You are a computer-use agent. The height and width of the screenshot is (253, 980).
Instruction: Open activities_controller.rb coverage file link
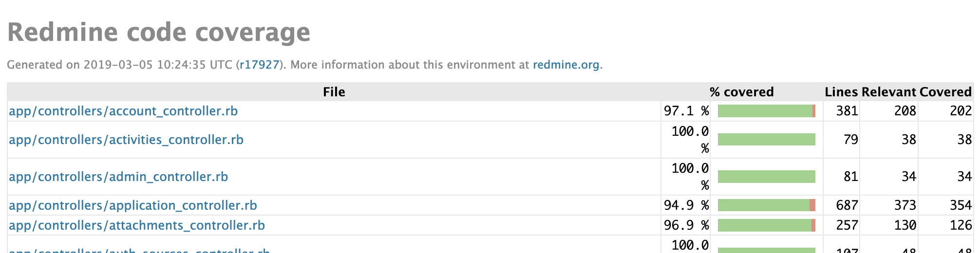click(x=126, y=140)
